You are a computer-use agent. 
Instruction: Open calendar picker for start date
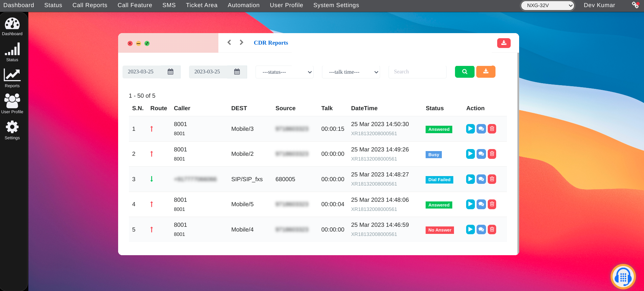point(170,72)
